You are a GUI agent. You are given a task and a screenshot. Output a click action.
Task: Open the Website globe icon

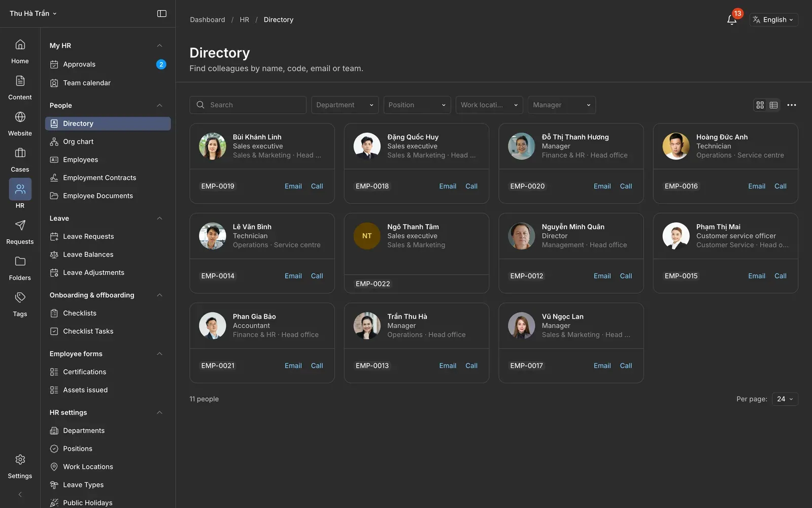20,117
